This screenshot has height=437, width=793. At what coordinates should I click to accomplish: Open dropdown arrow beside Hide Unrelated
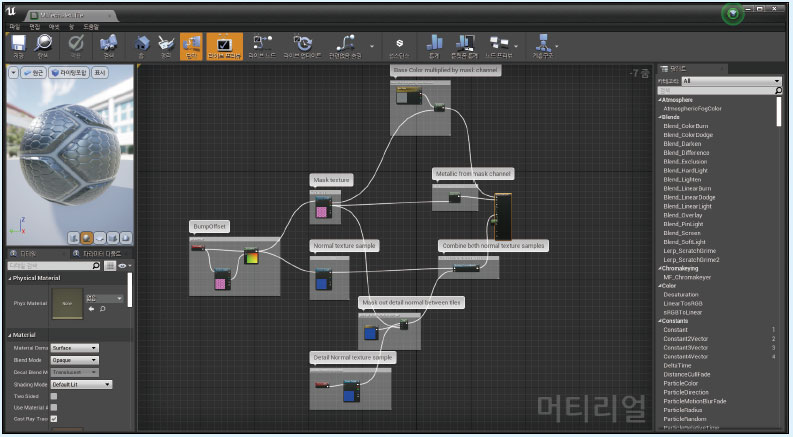coord(372,47)
